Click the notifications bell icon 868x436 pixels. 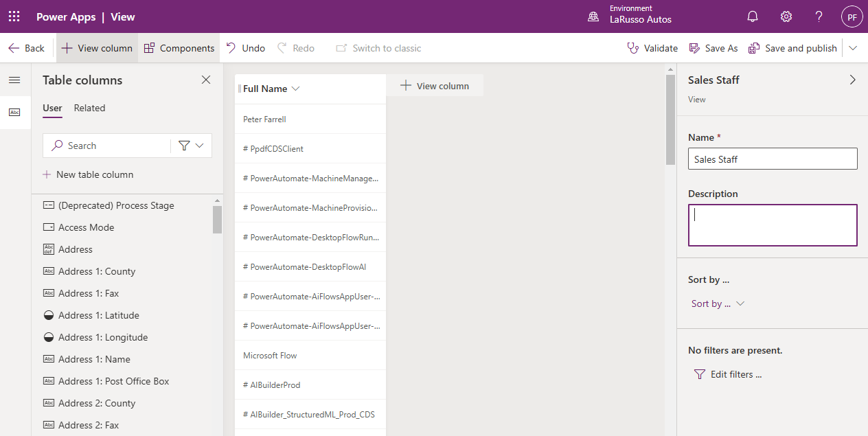(x=752, y=16)
